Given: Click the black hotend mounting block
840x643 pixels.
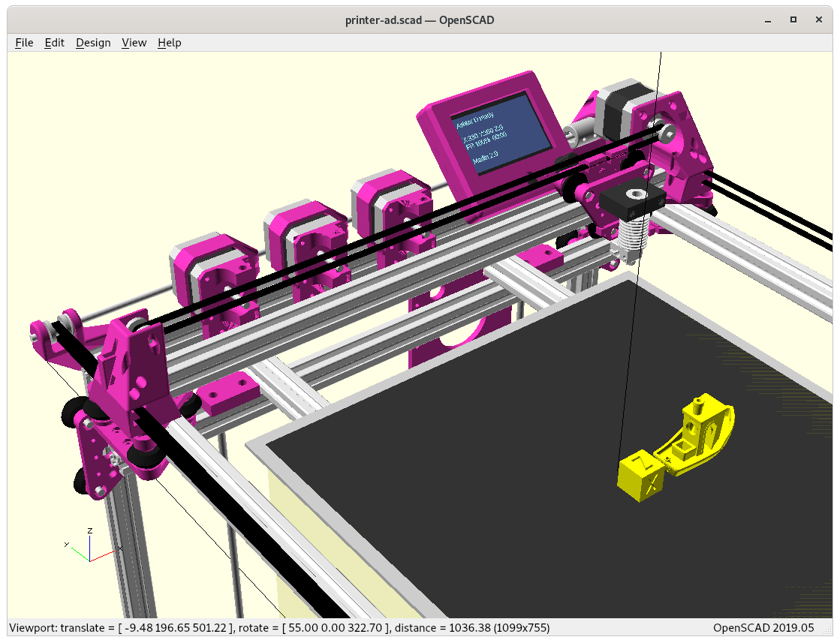Looking at the screenshot, I should point(632,199).
